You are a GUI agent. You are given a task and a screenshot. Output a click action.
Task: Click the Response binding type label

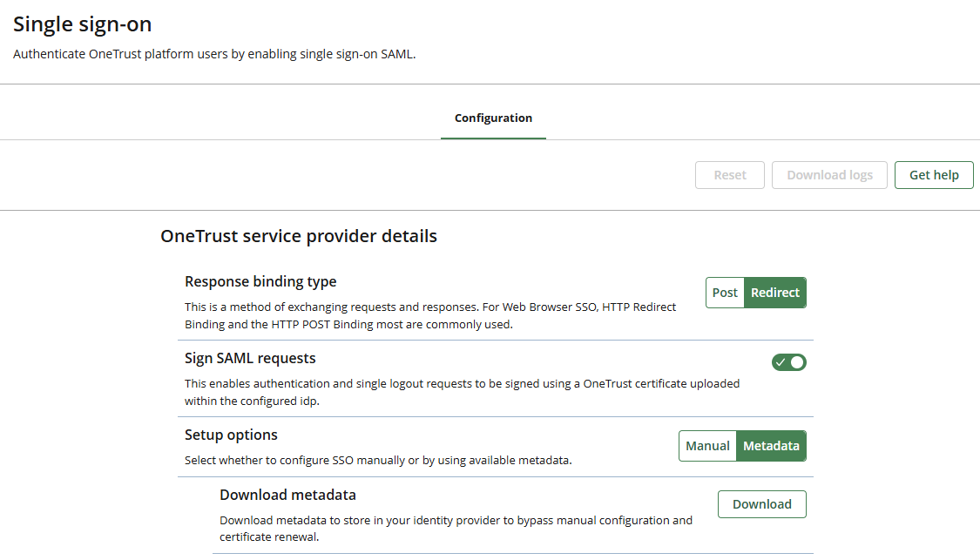[x=260, y=281]
